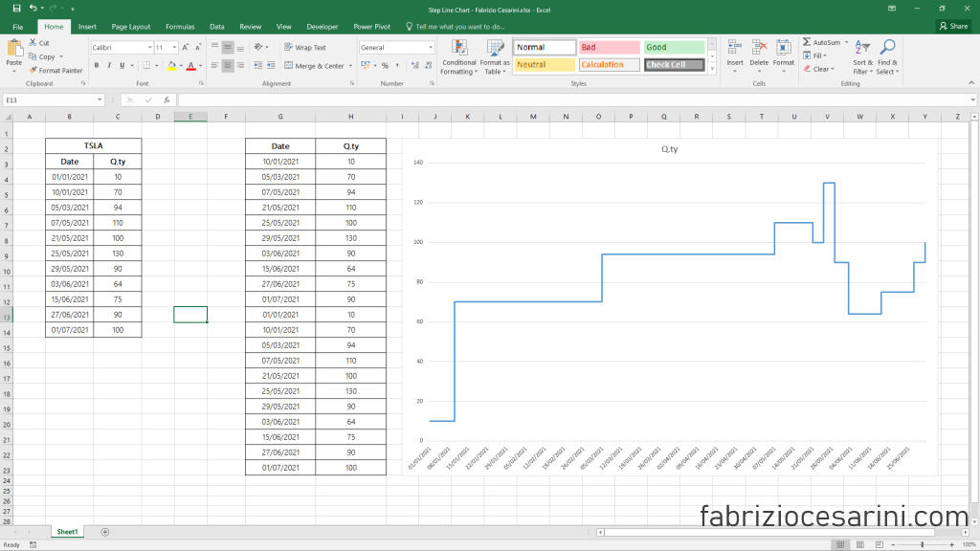Image resolution: width=980 pixels, height=551 pixels.
Task: Expand the Fill Color dropdown arrow
Action: [180, 65]
